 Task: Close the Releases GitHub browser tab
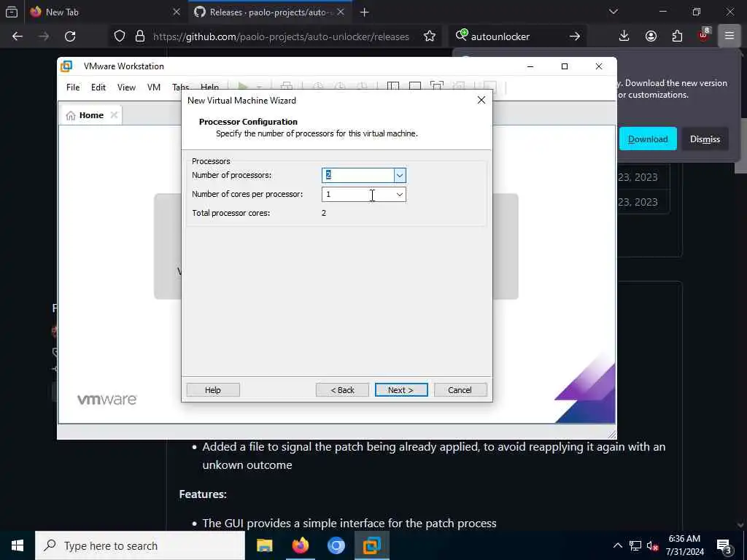click(x=341, y=12)
